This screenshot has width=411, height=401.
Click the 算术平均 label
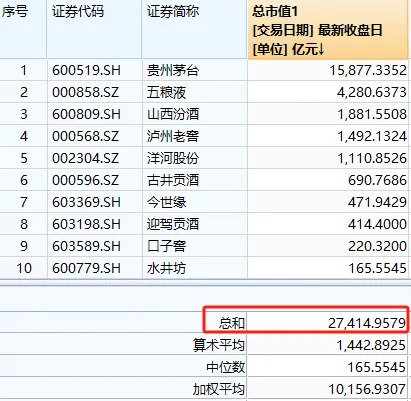coord(219,345)
